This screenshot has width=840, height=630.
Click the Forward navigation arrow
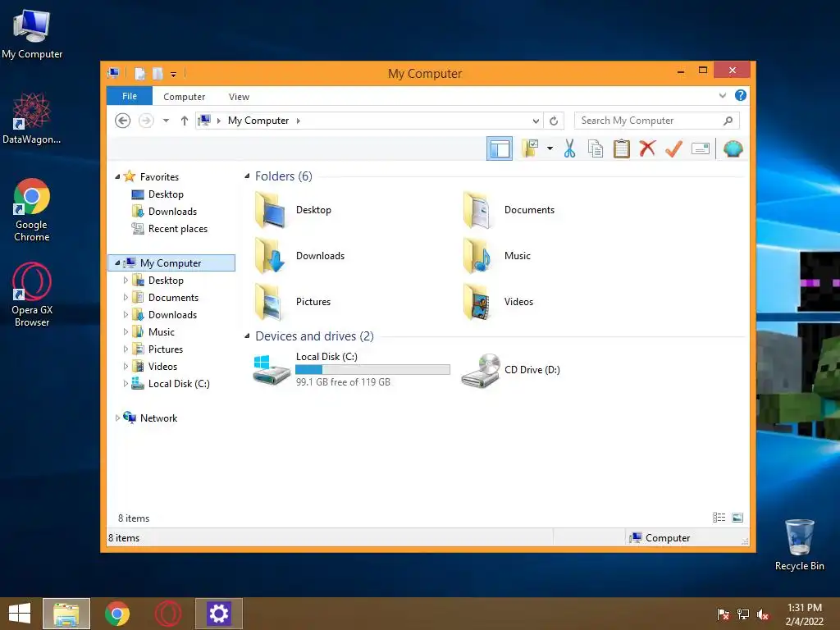pos(146,121)
